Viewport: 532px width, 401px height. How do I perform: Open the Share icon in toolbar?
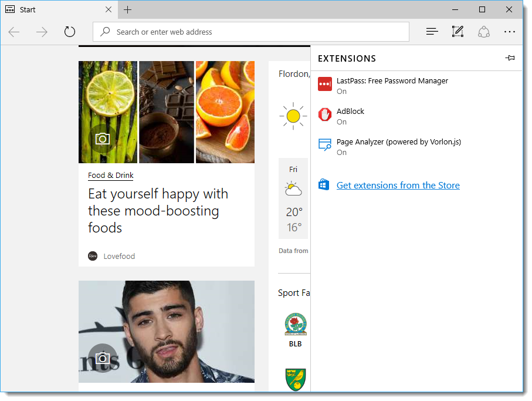tap(483, 32)
